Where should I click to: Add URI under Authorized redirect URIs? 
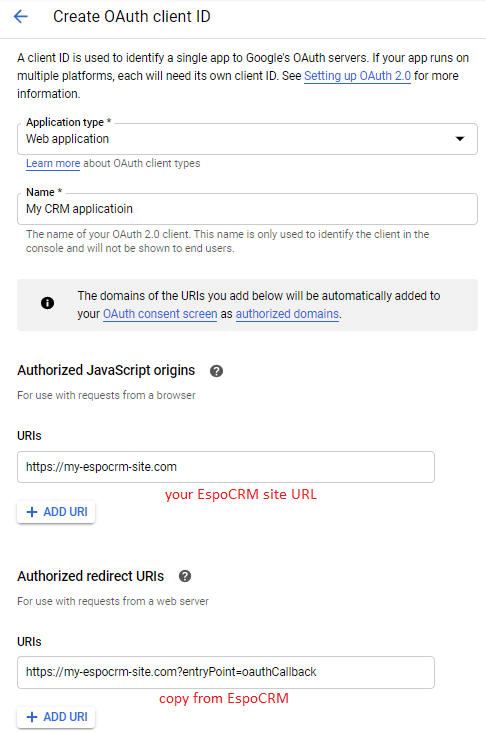pyautogui.click(x=56, y=717)
